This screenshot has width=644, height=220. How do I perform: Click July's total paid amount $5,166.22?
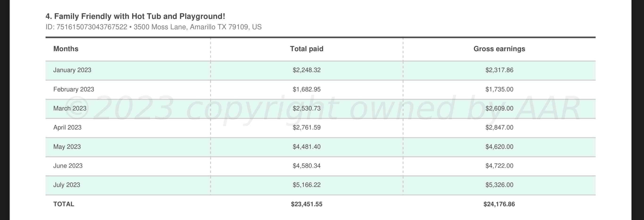coord(307,185)
